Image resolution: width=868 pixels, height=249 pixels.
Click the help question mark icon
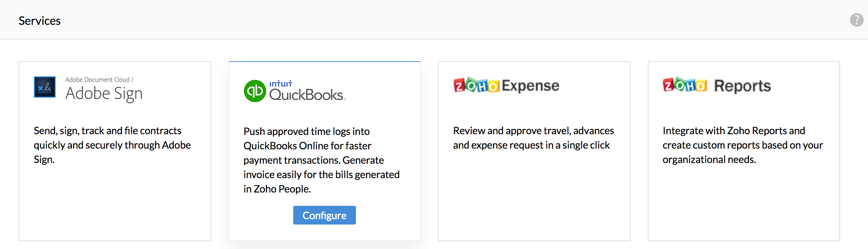click(x=856, y=20)
